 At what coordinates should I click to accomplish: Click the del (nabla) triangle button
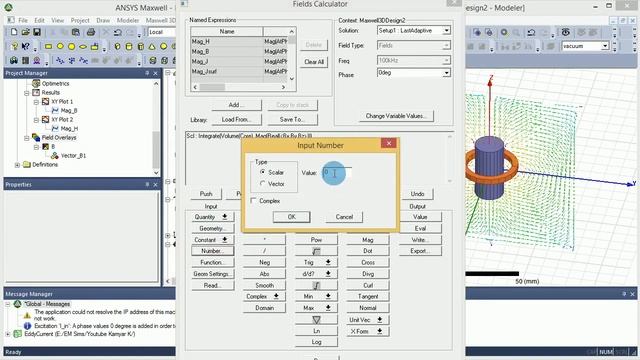[x=316, y=320]
